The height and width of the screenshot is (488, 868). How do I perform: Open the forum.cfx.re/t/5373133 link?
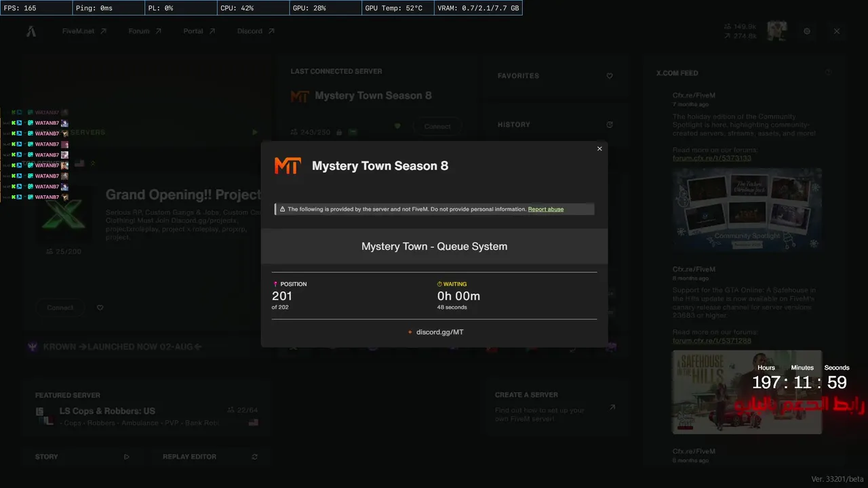pyautogui.click(x=712, y=159)
